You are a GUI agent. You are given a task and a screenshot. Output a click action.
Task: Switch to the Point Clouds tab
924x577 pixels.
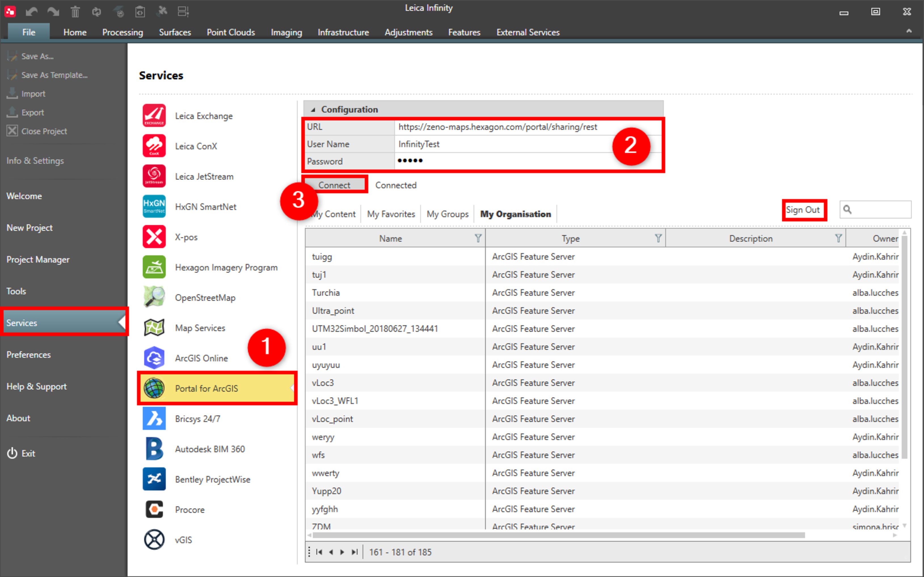tap(231, 32)
